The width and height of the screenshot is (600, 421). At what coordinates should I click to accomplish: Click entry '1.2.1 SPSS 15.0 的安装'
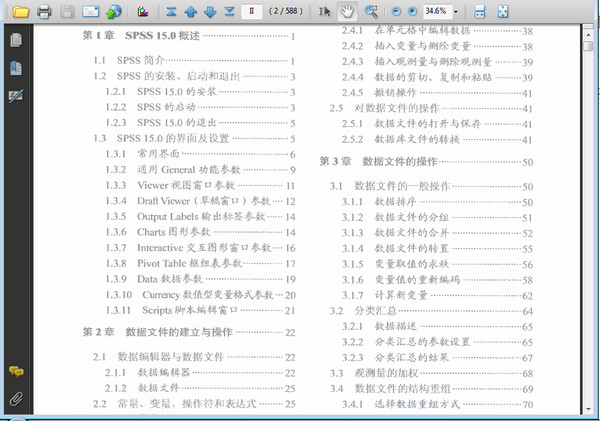tap(161, 91)
